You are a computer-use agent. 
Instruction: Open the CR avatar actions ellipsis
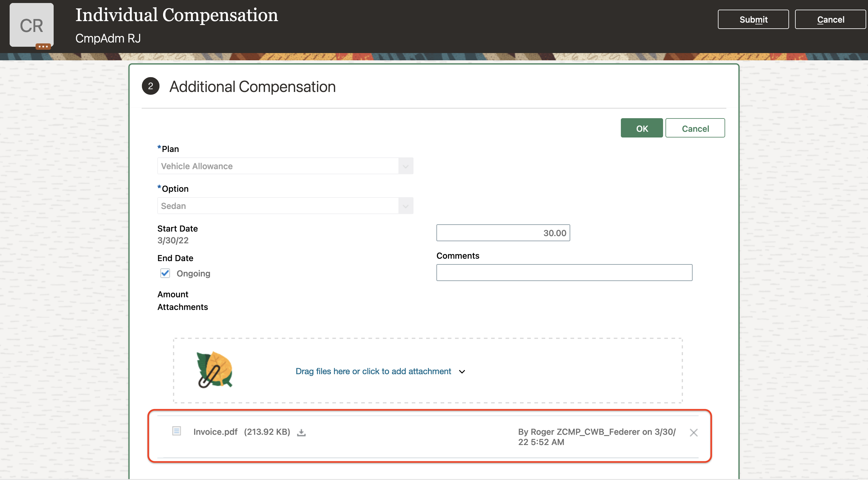pyautogui.click(x=43, y=46)
